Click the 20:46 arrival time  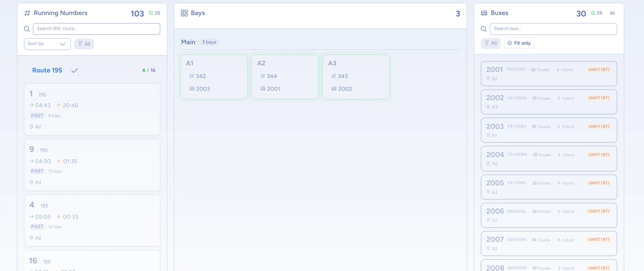point(70,105)
